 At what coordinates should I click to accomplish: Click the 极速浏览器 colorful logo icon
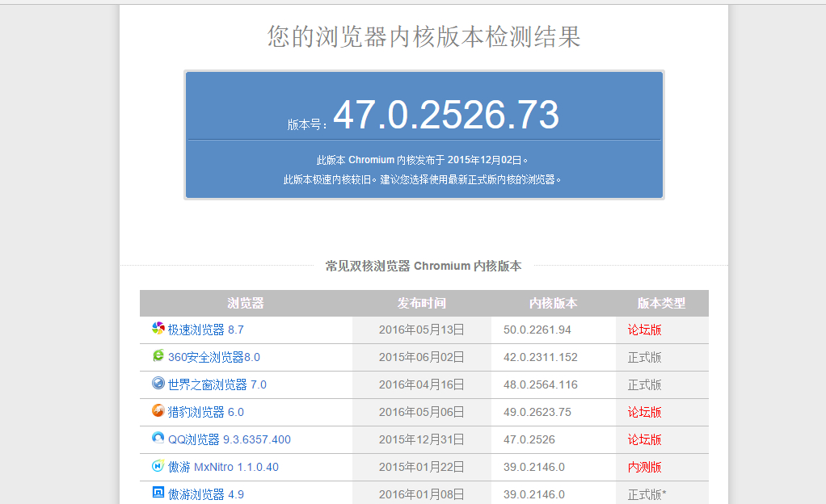158,328
